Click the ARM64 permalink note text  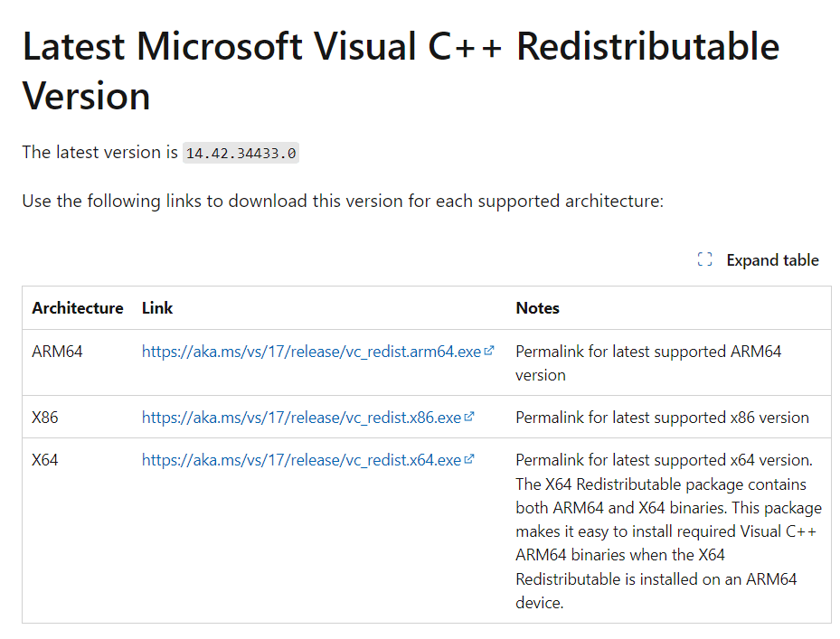pos(648,362)
